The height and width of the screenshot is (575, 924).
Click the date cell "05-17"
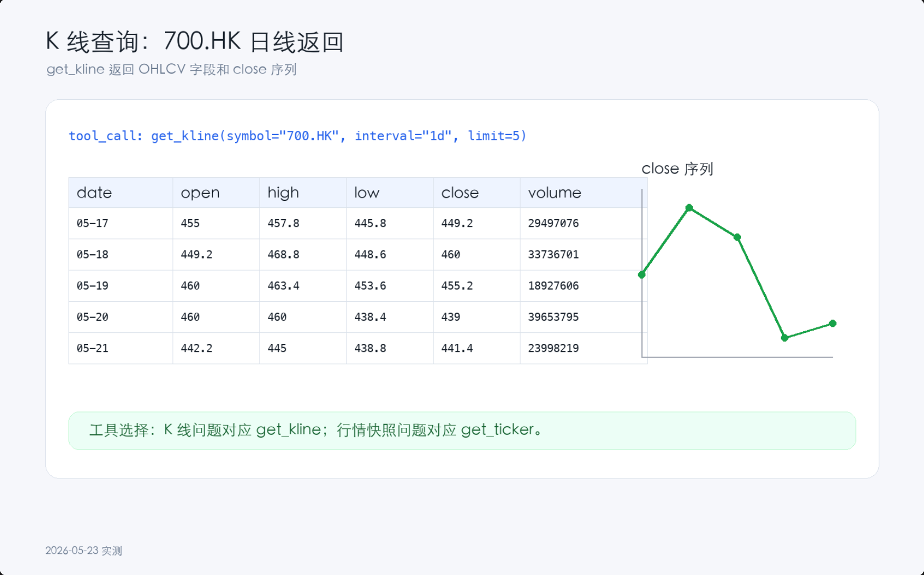tap(92, 223)
